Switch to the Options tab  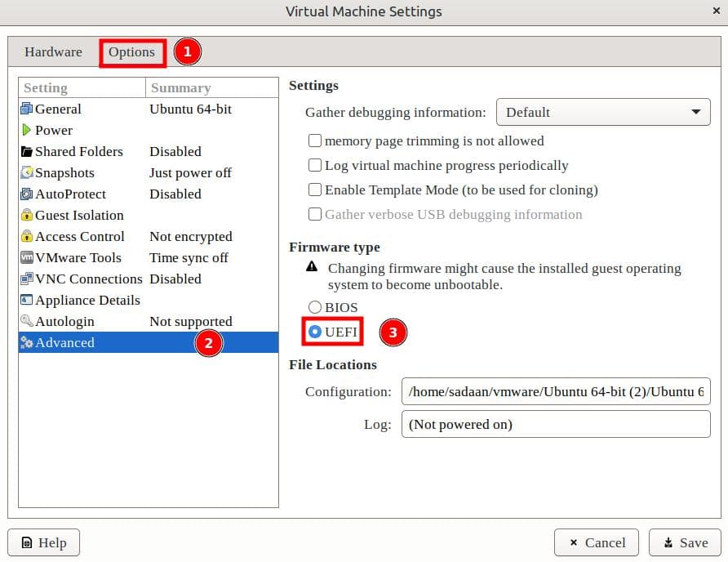[x=132, y=52]
